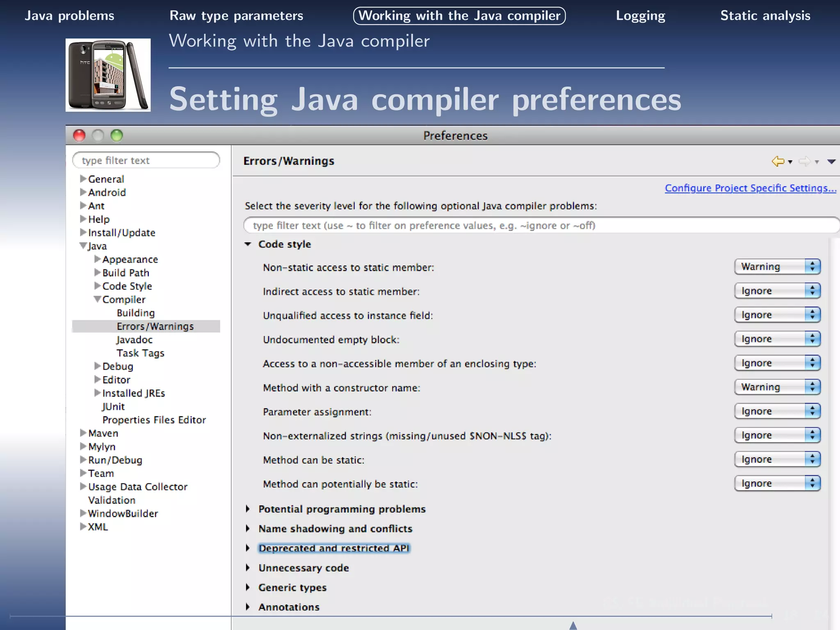Viewport: 840px width, 630px height.
Task: Expand the Unnecessary code section
Action: tap(248, 568)
